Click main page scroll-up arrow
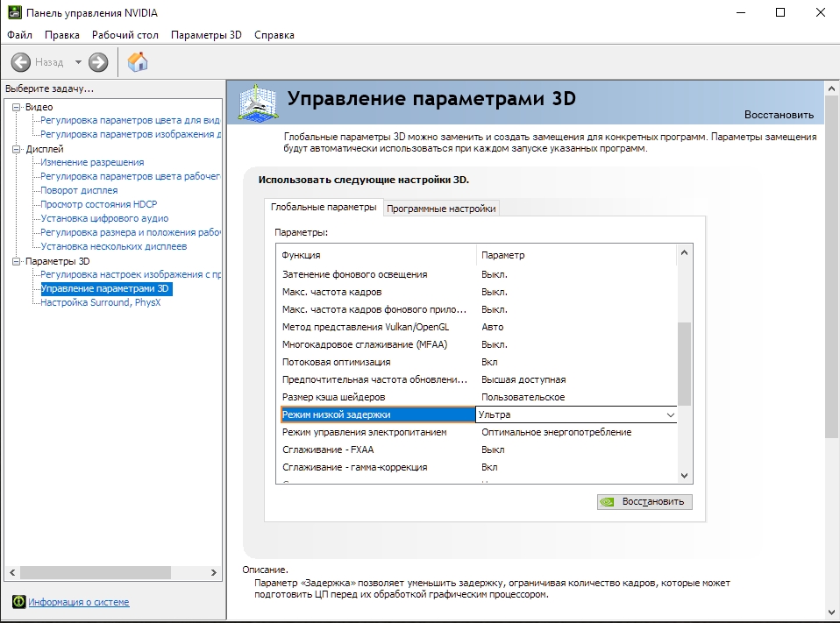Image resolution: width=840 pixels, height=623 pixels. coord(832,88)
